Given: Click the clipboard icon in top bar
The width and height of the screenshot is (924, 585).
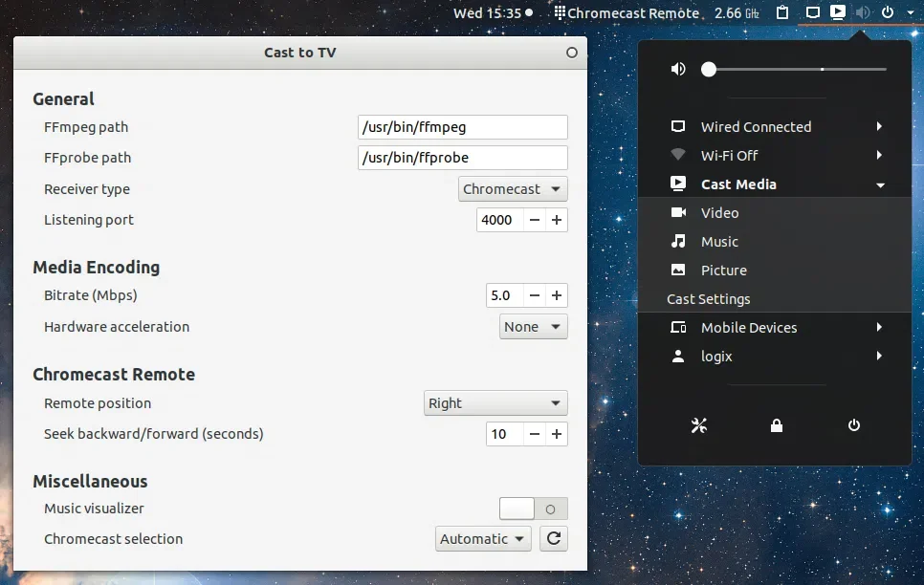Looking at the screenshot, I should (x=782, y=12).
